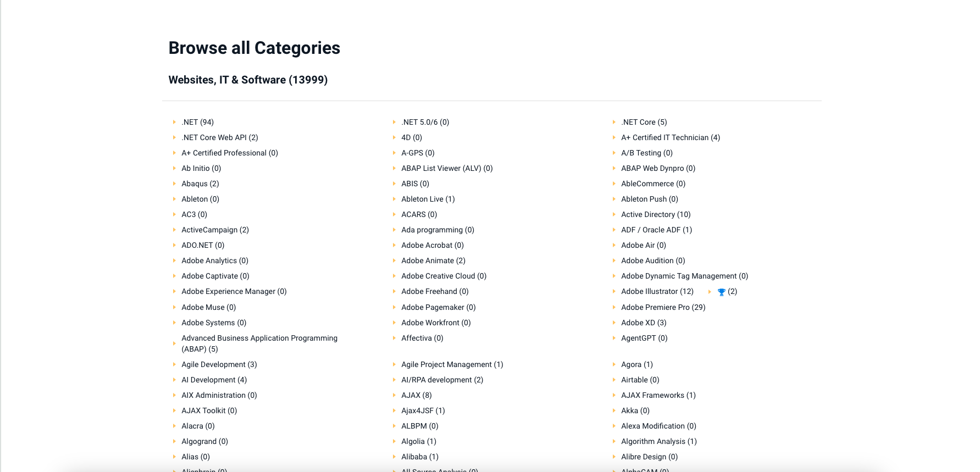Screen dimensions: 980x472
Task: Open Ableton Push (0) category
Action: tap(649, 199)
